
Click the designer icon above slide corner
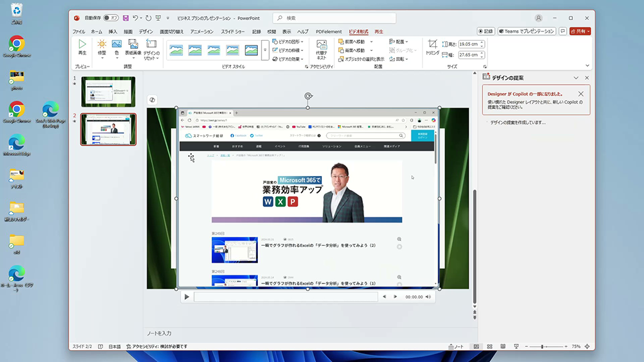coord(152,100)
